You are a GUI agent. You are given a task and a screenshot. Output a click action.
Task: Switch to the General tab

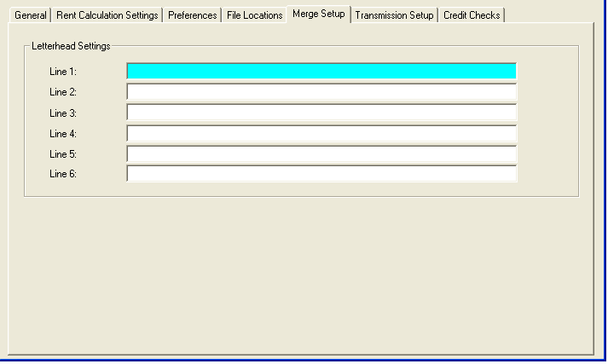click(30, 15)
